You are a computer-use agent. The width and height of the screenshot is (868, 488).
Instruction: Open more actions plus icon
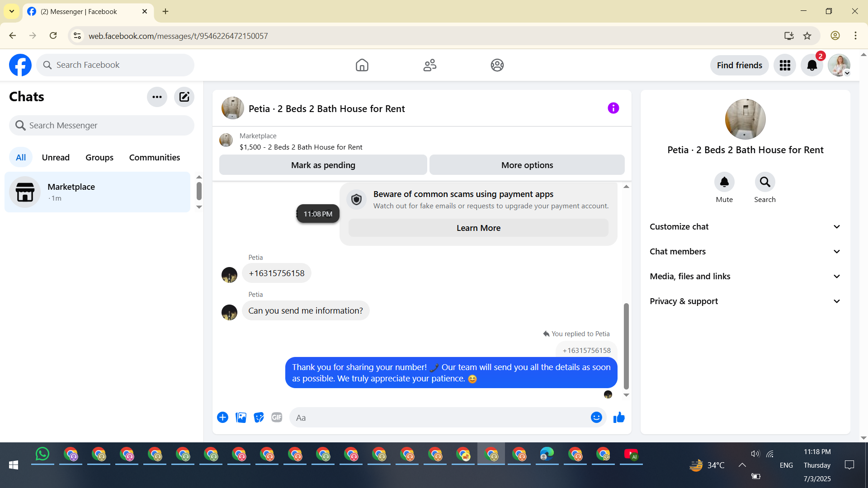tap(222, 418)
